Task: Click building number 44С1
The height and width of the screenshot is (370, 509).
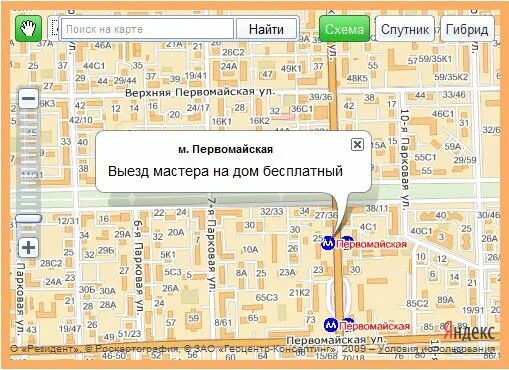Action: 94,66
